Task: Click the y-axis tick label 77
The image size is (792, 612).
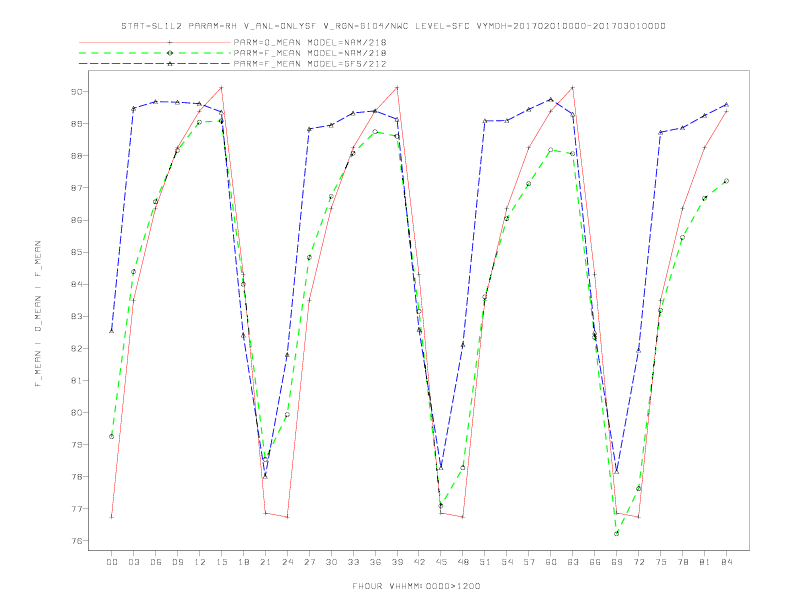Action: pos(76,508)
